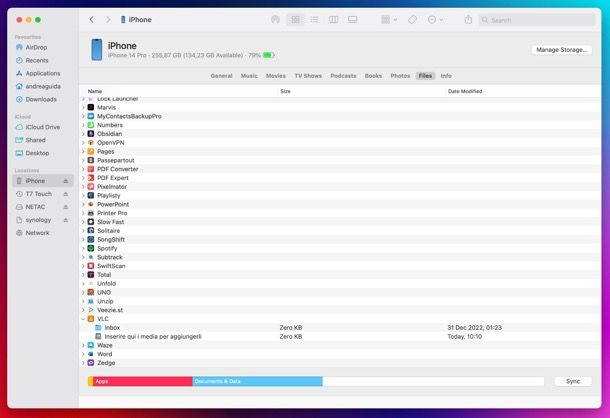Screen dimensions: 610x418
Task: Eject the iPhone from sidebar
Action: [66, 181]
